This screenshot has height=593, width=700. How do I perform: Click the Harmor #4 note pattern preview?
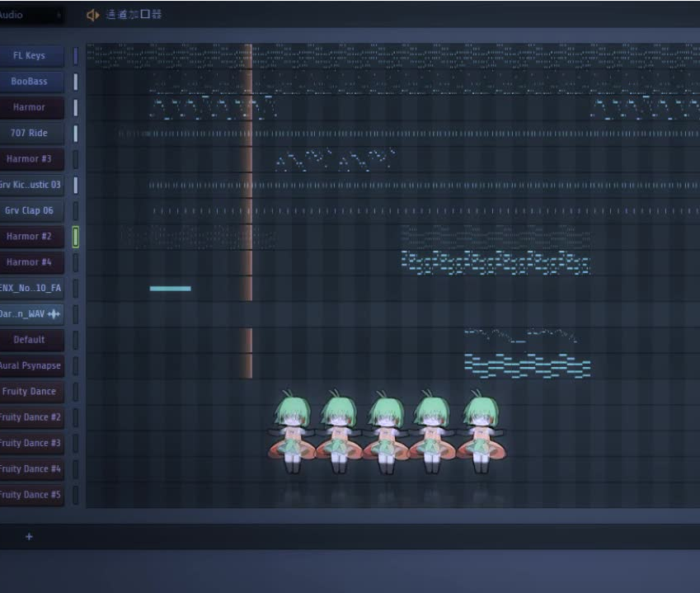point(496,262)
